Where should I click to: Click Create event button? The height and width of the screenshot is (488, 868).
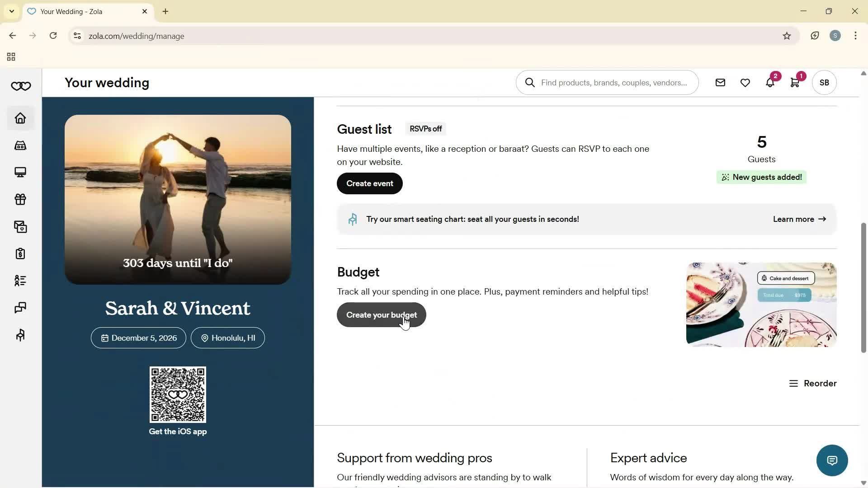tap(369, 183)
